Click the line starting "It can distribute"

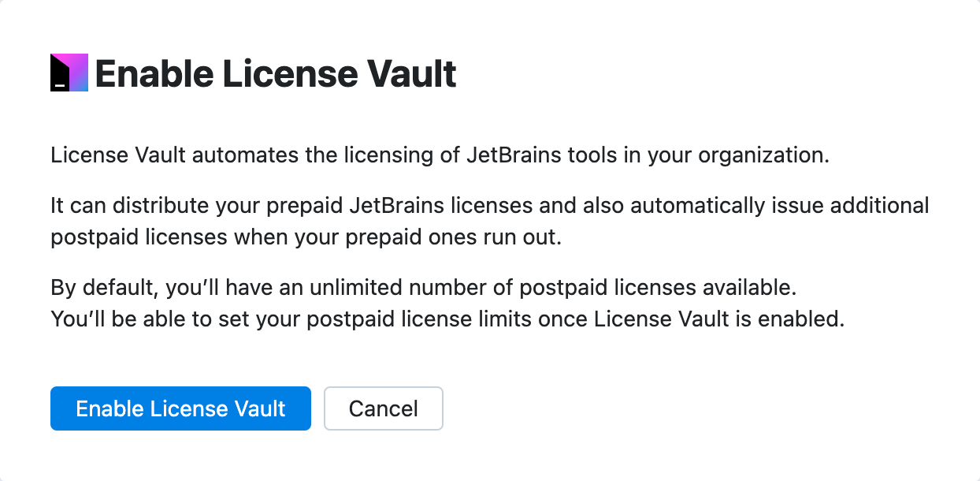coord(489,206)
